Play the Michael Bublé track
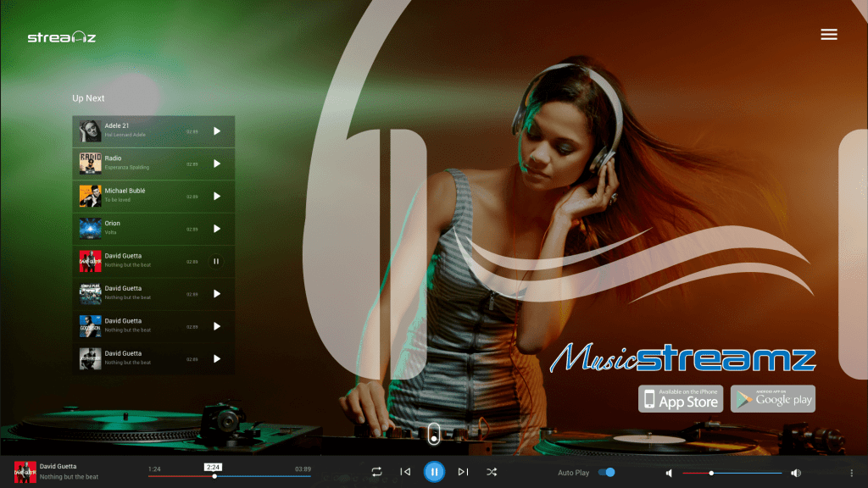868x488 pixels. click(x=217, y=197)
